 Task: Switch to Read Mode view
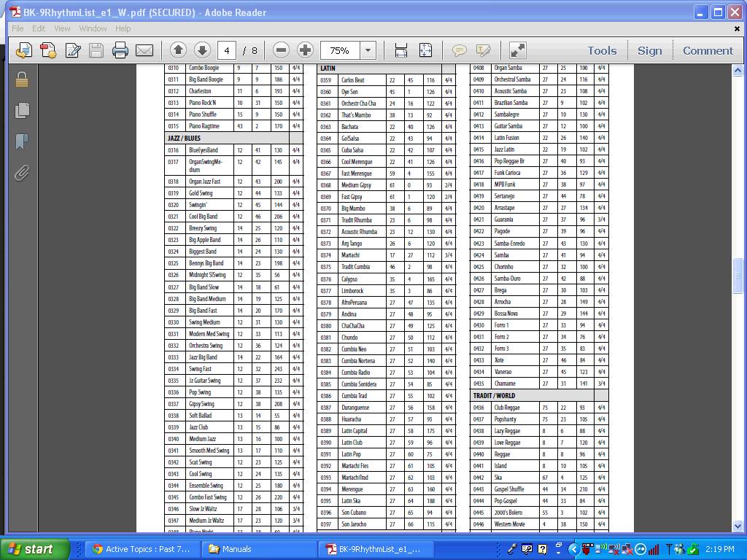517,50
